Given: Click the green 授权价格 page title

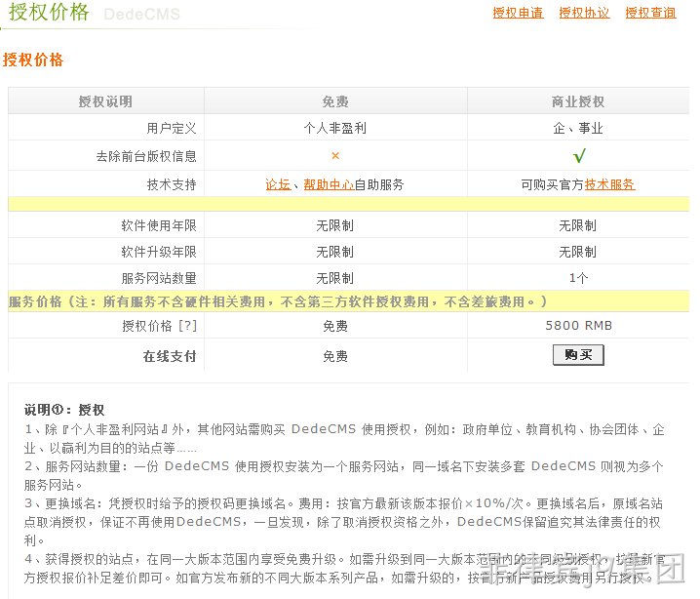Looking at the screenshot, I should click(49, 12).
